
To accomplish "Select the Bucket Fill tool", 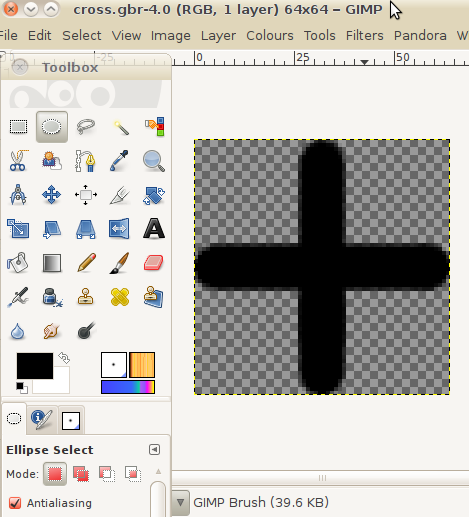I will coord(18,263).
